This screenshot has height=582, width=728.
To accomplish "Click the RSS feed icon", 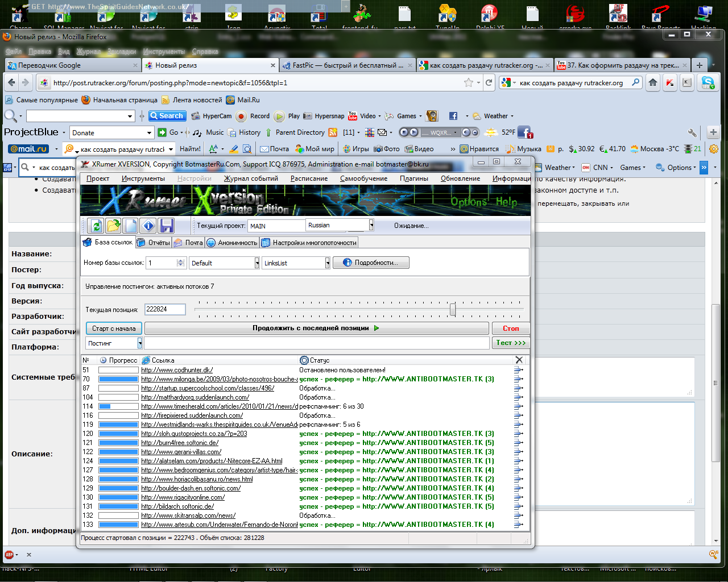I will tap(333, 132).
